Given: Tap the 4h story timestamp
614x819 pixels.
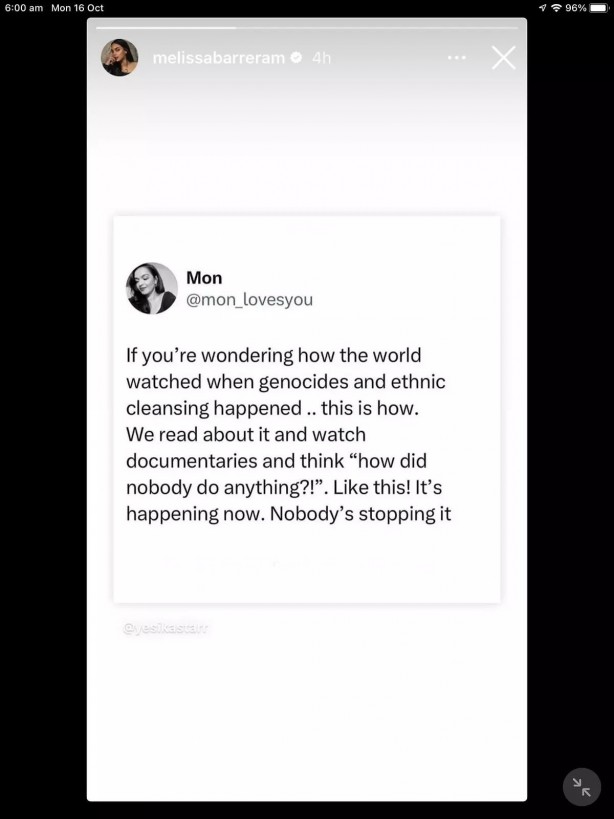Looking at the screenshot, I should [321, 58].
